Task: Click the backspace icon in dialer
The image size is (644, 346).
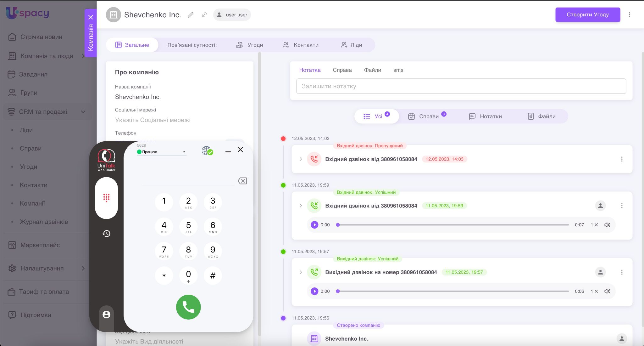Action: pyautogui.click(x=242, y=181)
